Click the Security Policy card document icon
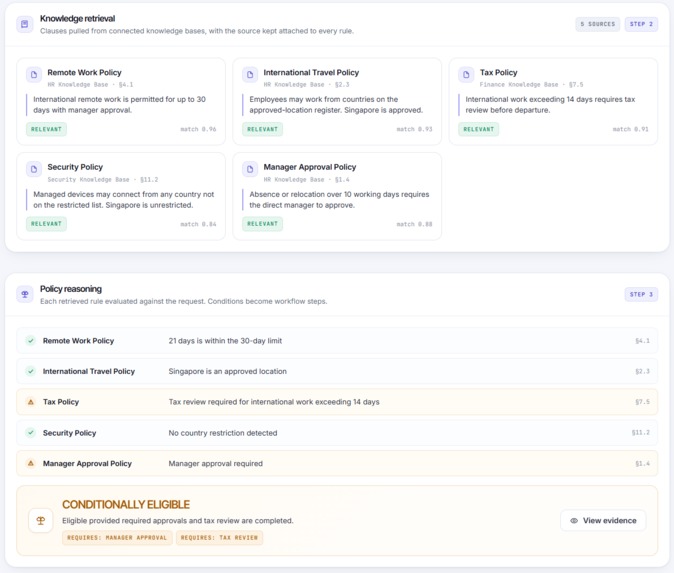 pyautogui.click(x=34, y=169)
